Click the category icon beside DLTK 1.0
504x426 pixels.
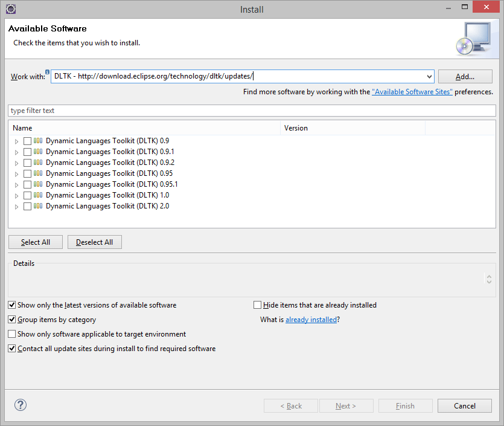[38, 195]
